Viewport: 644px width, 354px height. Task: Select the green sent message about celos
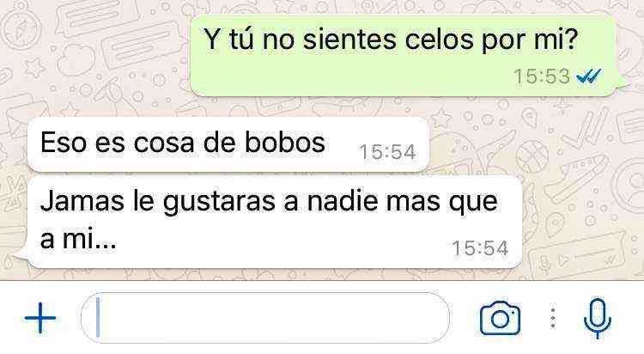tap(404, 56)
